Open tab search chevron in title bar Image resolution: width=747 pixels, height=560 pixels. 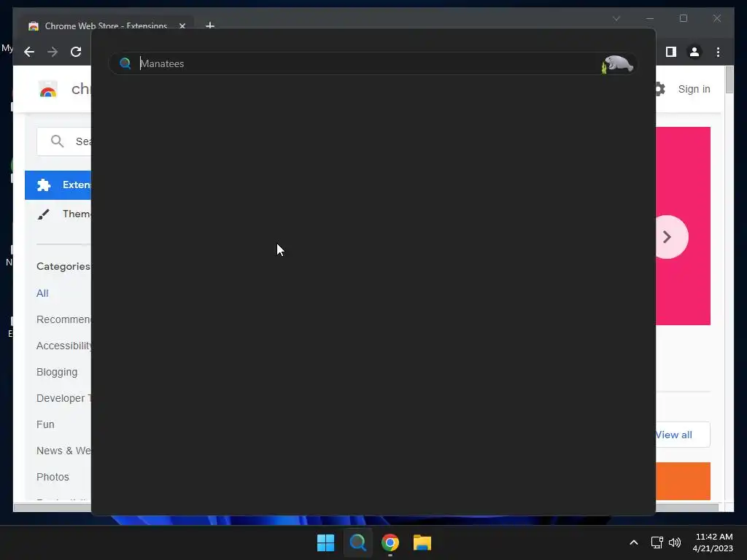(x=616, y=18)
